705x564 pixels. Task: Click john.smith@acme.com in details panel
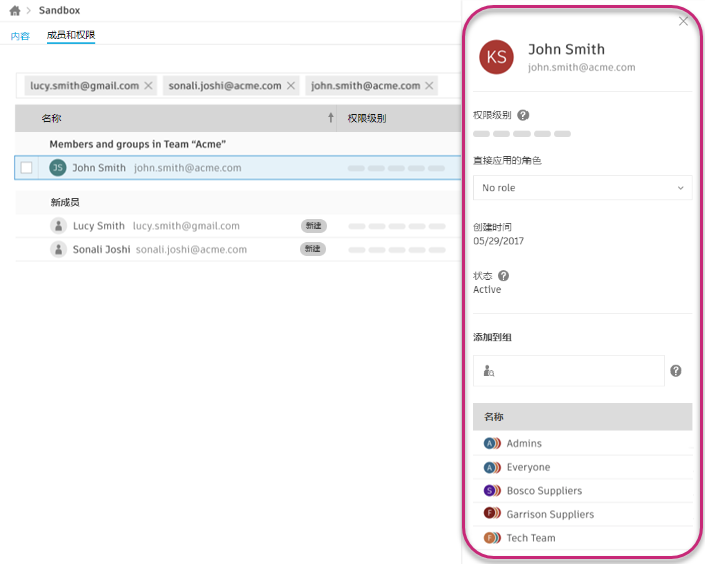582,67
